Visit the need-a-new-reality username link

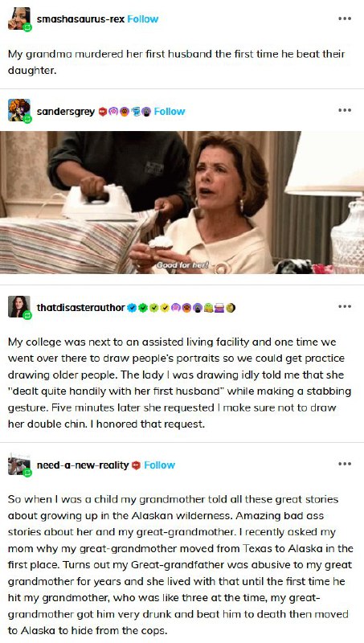[x=83, y=465]
